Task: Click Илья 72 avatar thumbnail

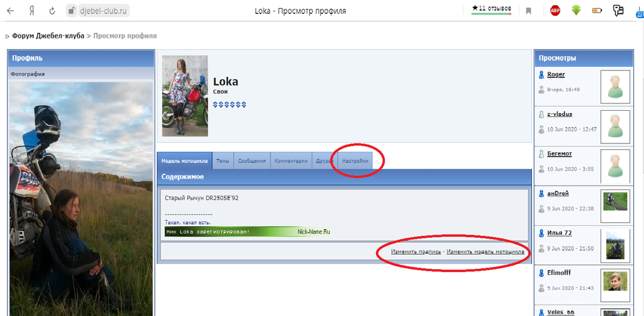Action: [615, 245]
